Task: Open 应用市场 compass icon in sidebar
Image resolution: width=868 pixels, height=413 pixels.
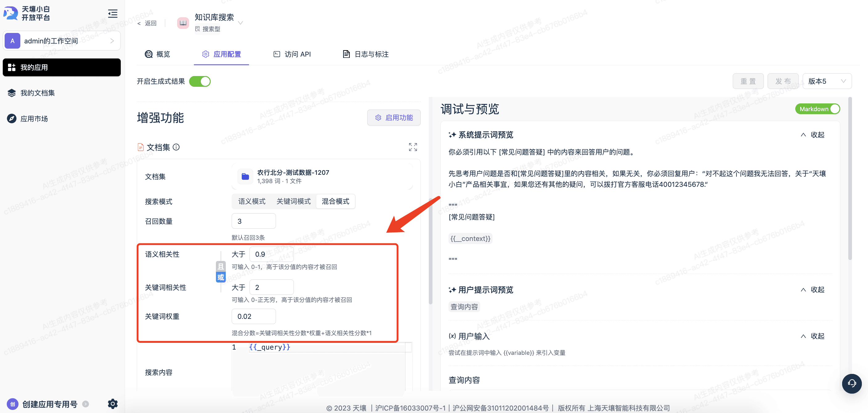Action: point(12,118)
